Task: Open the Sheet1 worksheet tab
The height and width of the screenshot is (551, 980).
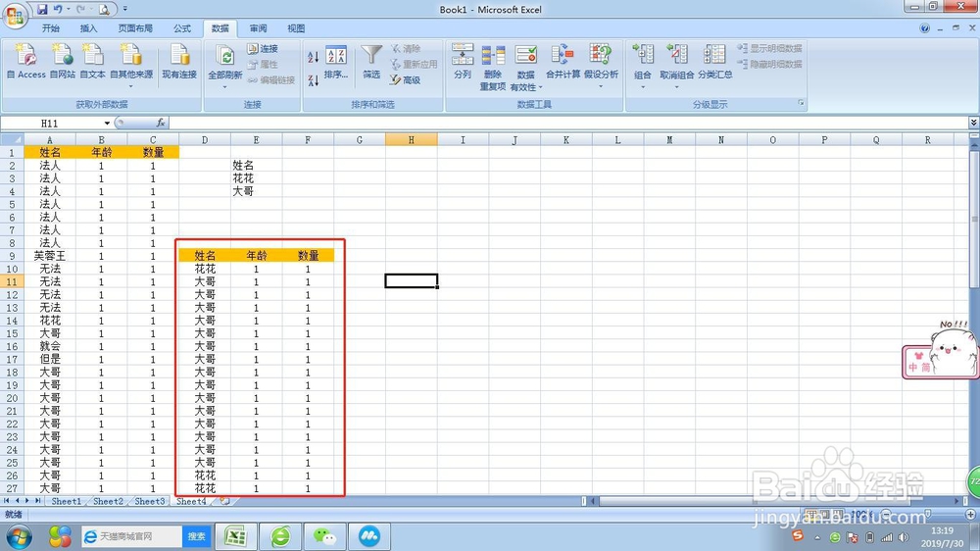Action: point(67,501)
